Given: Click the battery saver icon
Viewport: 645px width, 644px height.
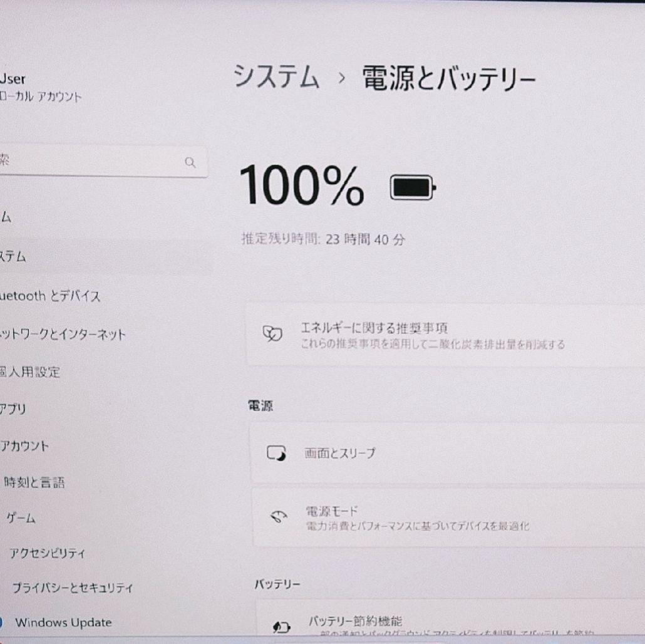Looking at the screenshot, I should pos(282,628).
